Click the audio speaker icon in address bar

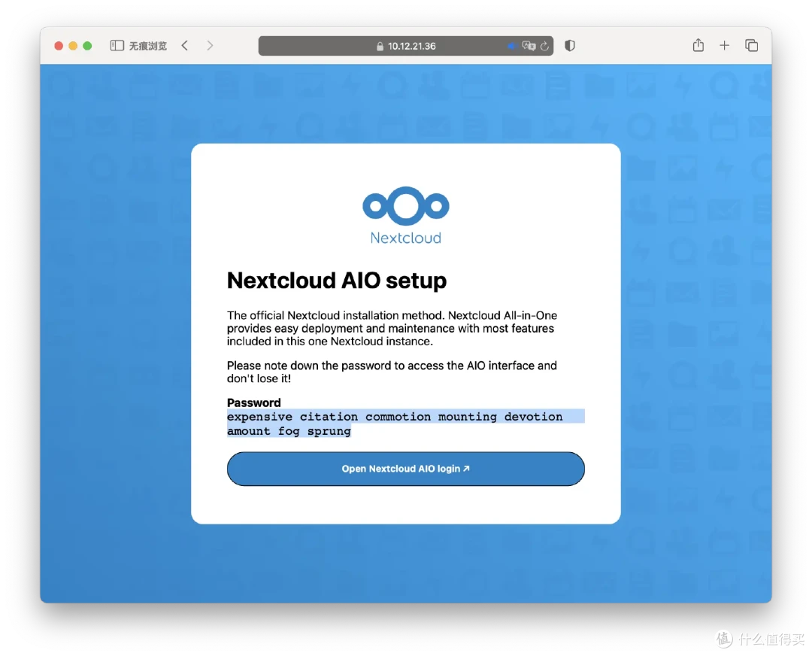pos(512,46)
